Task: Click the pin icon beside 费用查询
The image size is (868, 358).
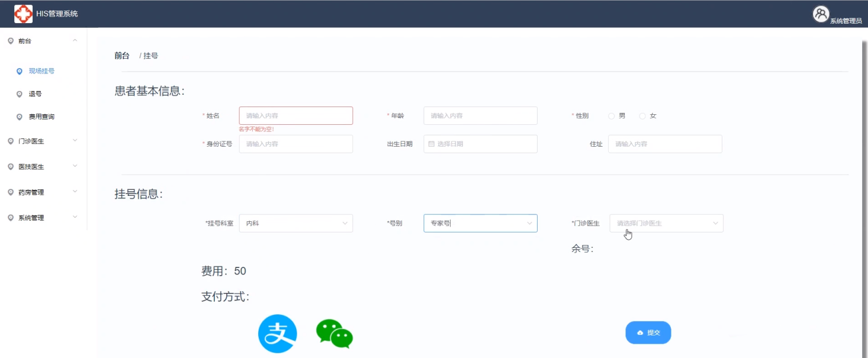Action: coord(20,117)
